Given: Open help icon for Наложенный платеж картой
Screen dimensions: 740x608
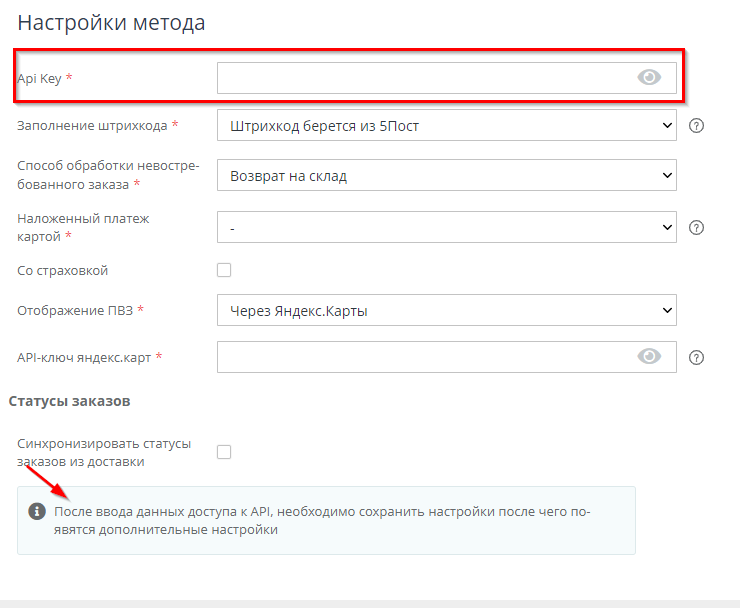Looking at the screenshot, I should [x=698, y=227].
